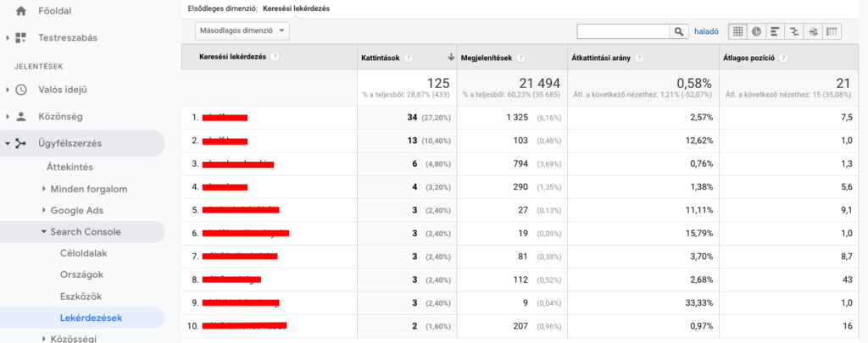Expand Valós idejű section arrow

tap(8, 90)
